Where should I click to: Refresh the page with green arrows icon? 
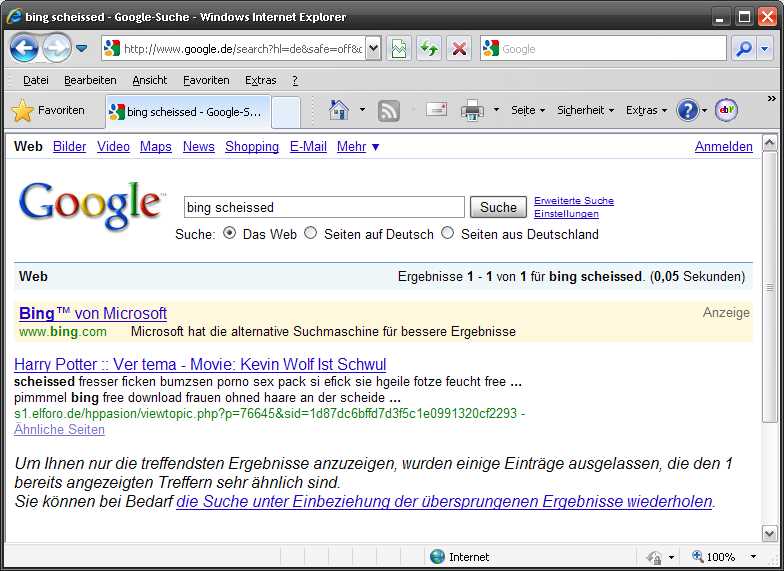[428, 48]
